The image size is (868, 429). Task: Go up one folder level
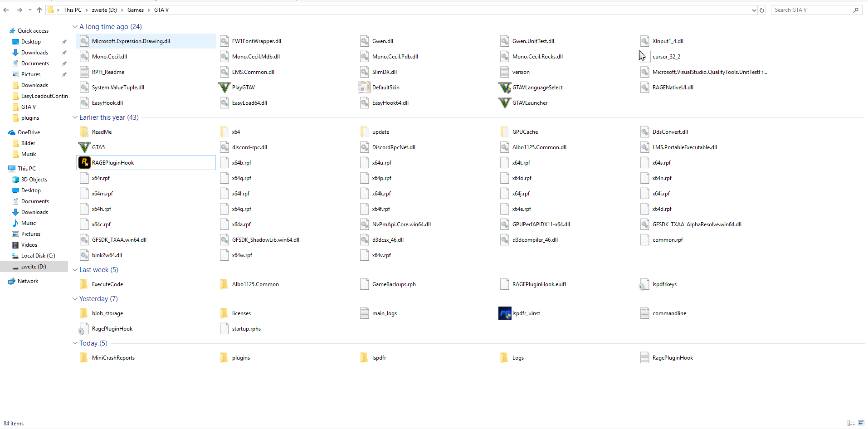click(39, 10)
